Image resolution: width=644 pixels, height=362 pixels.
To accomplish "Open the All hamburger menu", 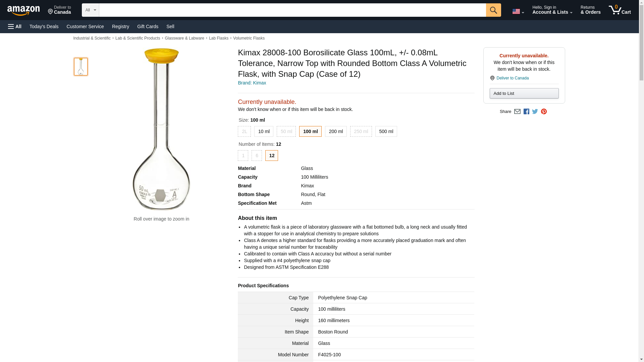I will tap(15, 26).
